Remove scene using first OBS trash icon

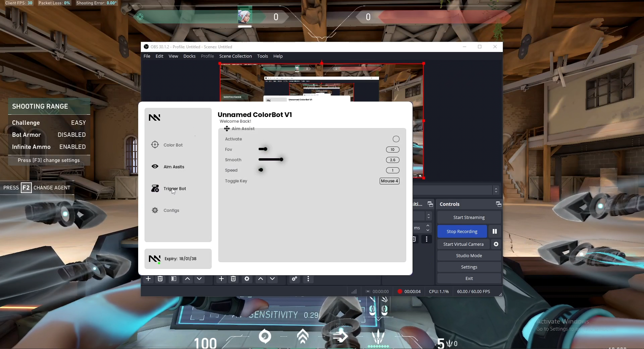click(160, 279)
